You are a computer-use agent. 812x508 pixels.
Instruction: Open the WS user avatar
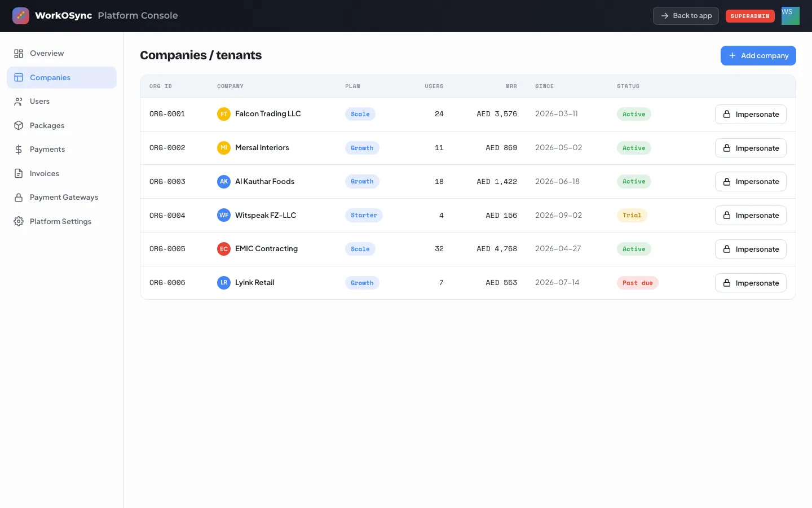coord(791,16)
